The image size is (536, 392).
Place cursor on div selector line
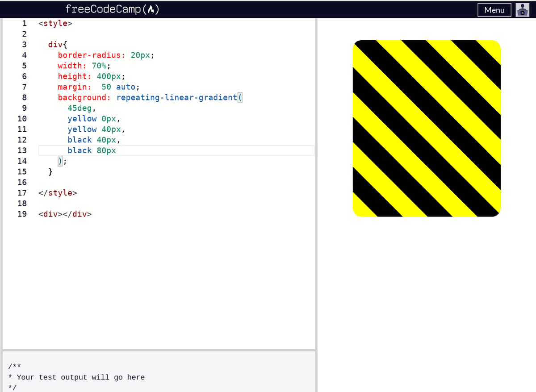pos(58,45)
